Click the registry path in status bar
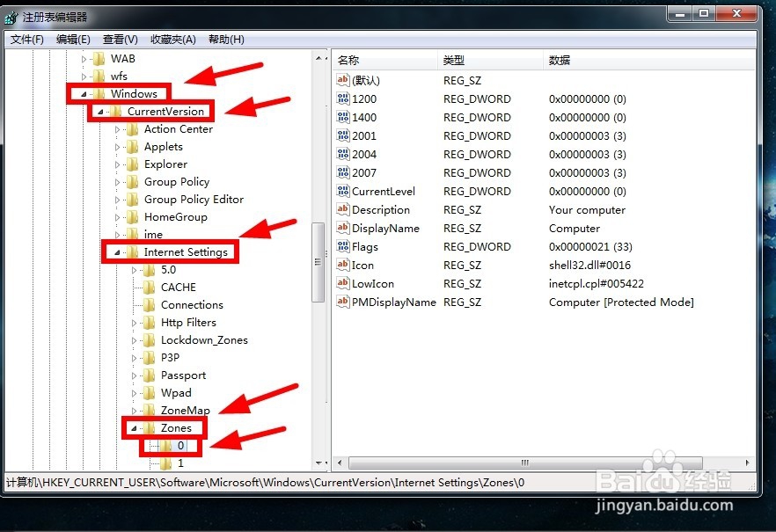Image resolution: width=776 pixels, height=532 pixels. [x=265, y=483]
